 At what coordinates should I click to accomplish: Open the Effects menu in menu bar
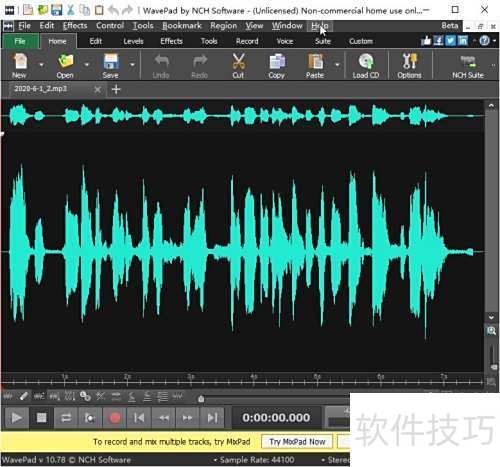(x=75, y=26)
